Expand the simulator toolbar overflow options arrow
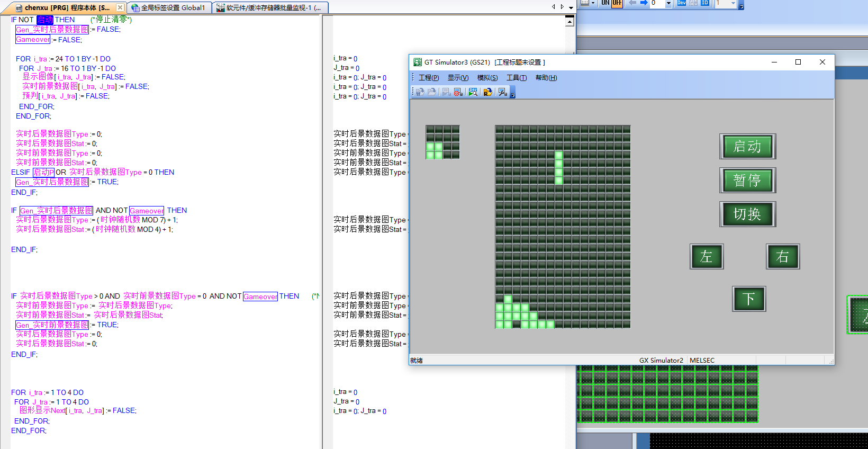868x449 pixels. pyautogui.click(x=512, y=95)
